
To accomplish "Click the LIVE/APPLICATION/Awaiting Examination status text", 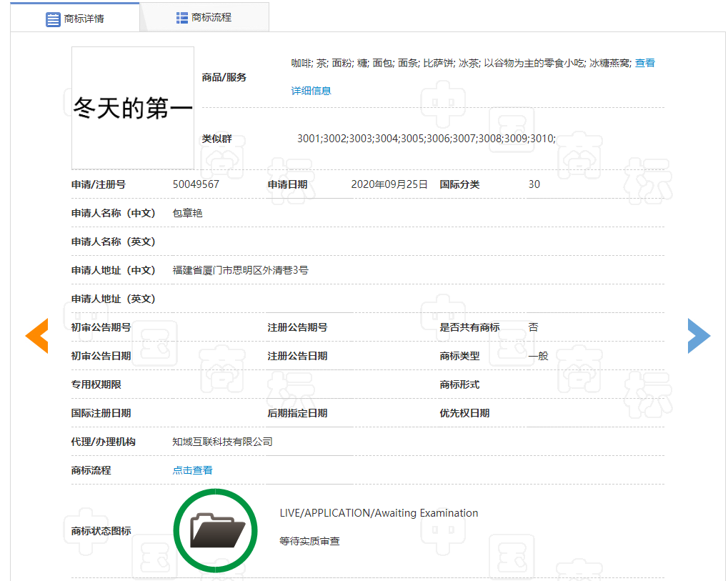I will [x=379, y=513].
